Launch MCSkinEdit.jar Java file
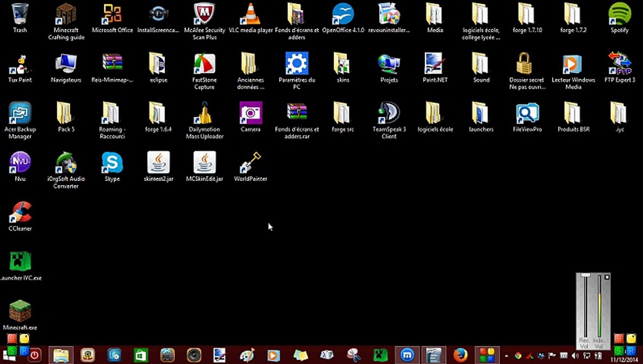The image size is (643, 364). [x=205, y=167]
